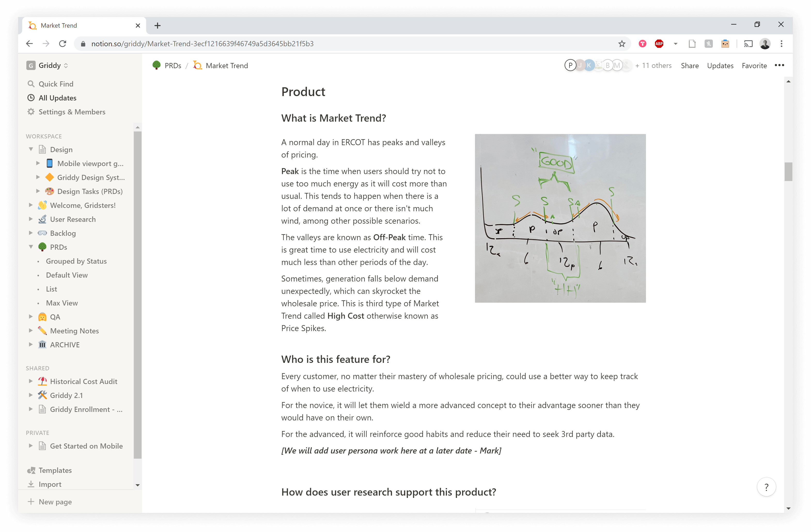
Task: Reload the Notion page
Action: (62, 44)
